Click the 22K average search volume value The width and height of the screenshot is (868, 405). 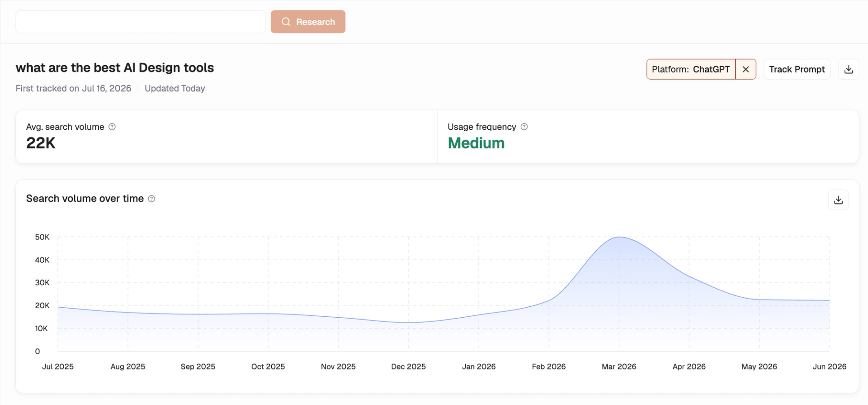click(x=41, y=143)
